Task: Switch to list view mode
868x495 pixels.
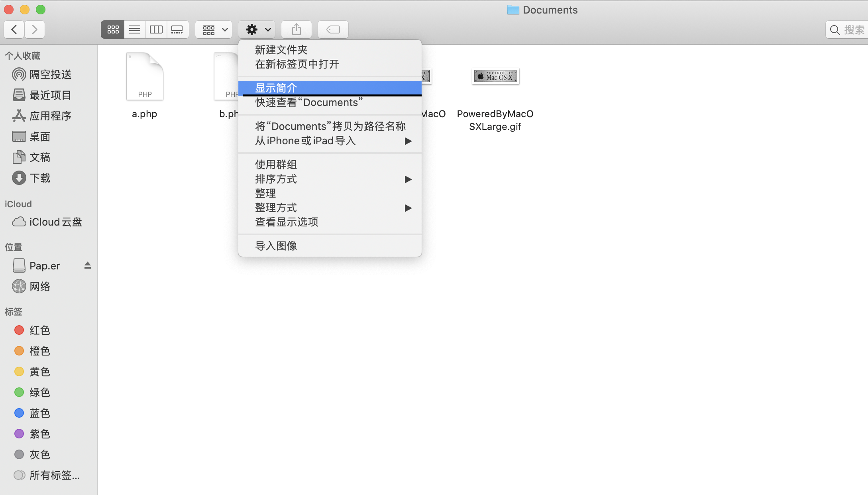Action: (135, 29)
